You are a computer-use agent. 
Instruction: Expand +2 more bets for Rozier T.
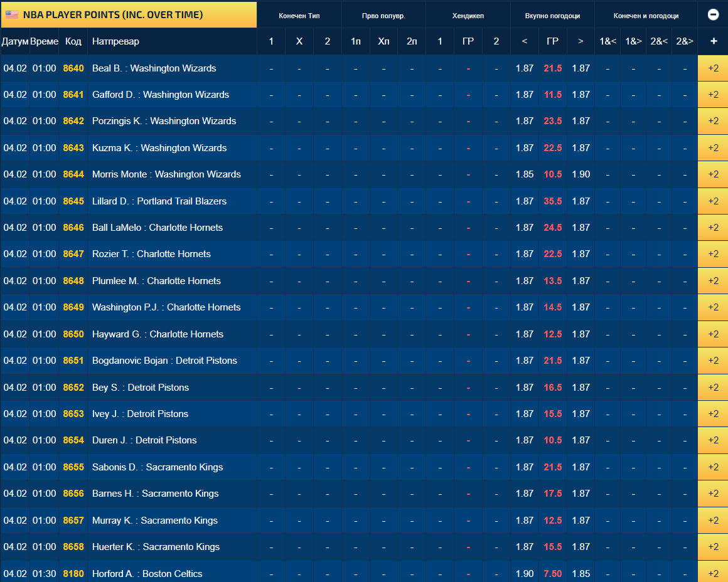coord(713,255)
